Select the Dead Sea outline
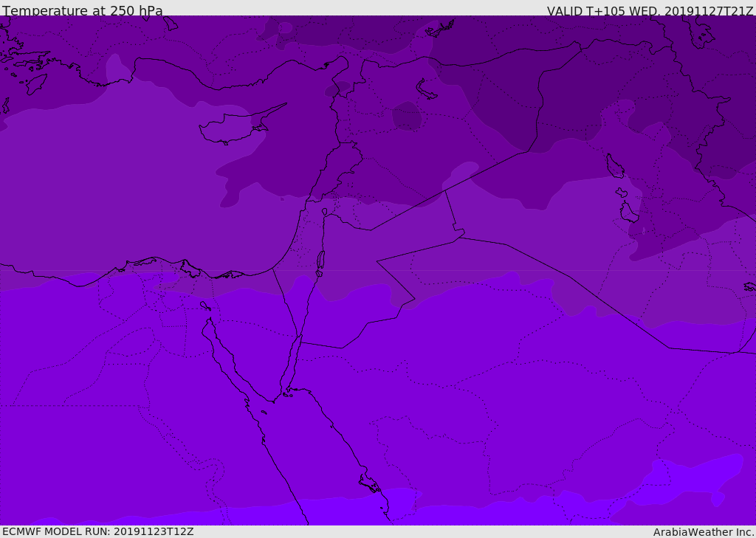756x538 pixels. click(x=320, y=261)
